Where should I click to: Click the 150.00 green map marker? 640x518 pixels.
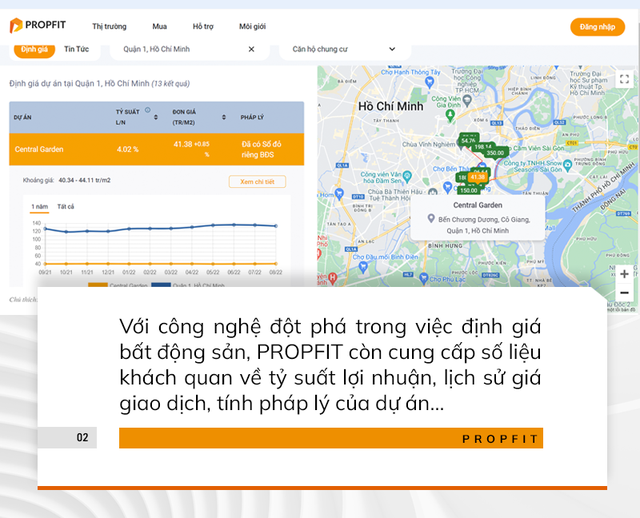click(469, 191)
